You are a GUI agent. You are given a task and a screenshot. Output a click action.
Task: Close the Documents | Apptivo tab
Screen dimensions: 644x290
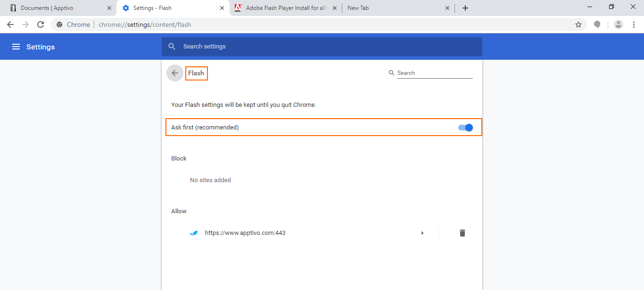[109, 8]
